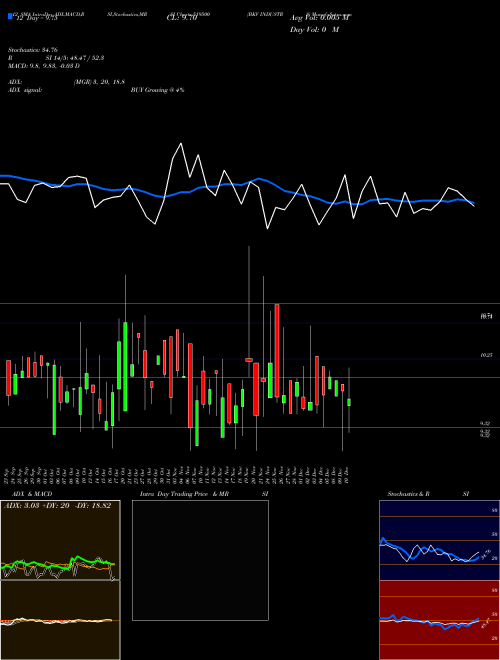Screen dimensions: 500x660
Task: Click the 'SI 14/3: 48.47 / 52.3' value
Action: [75, 58]
